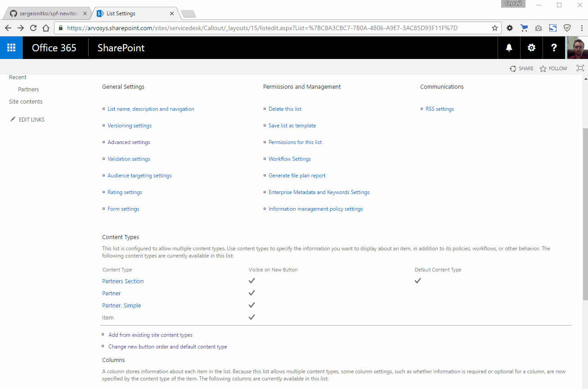Open SharePoint notifications bell
The image size is (588, 389).
click(508, 47)
